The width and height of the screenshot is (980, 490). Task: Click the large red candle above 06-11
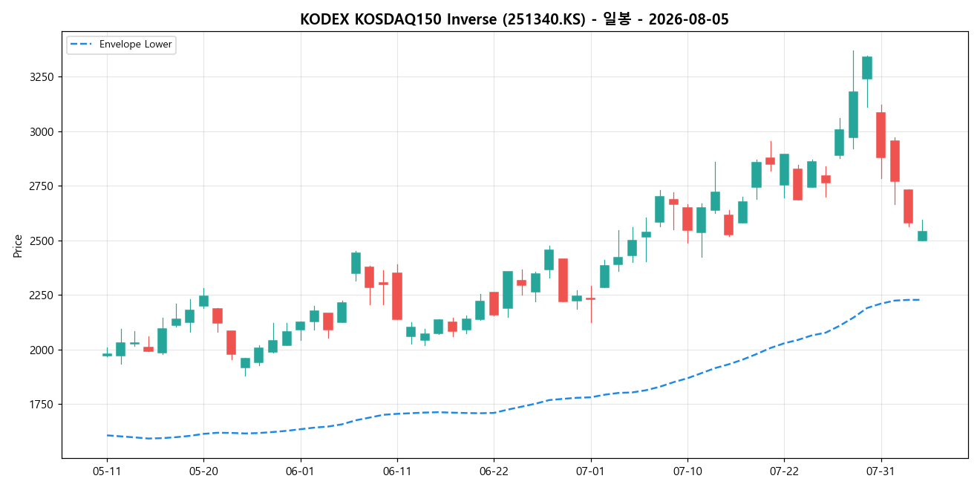[x=397, y=296]
